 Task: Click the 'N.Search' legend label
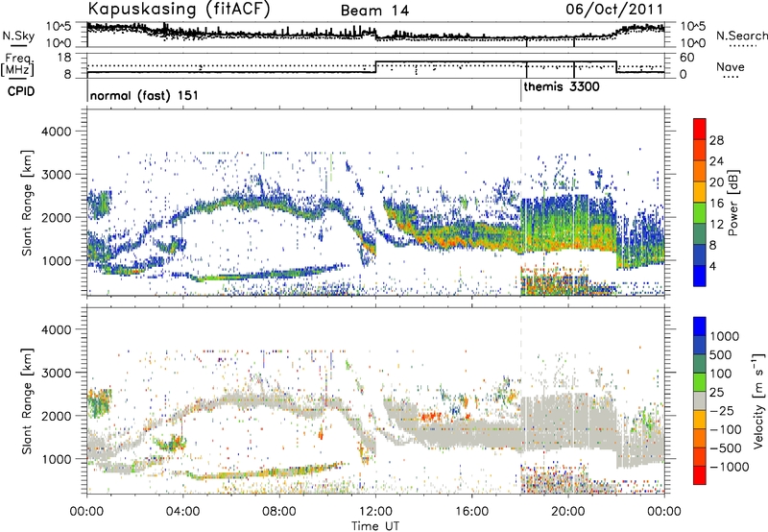coord(741,36)
